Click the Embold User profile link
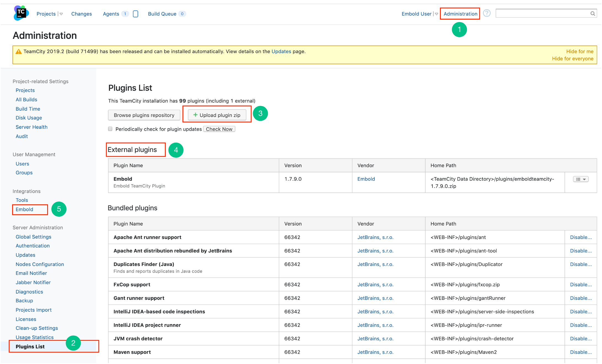This screenshot has height=364, width=602. click(416, 14)
